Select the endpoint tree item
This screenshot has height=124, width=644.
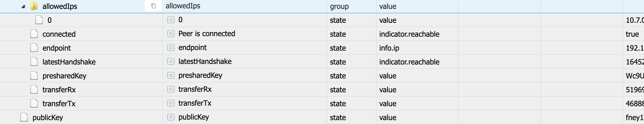pyautogui.click(x=57, y=48)
